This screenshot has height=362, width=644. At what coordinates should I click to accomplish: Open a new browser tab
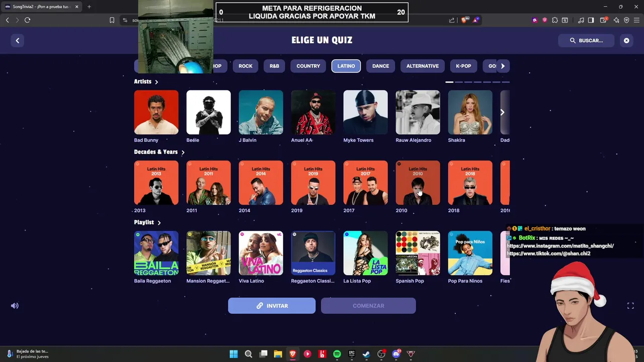click(89, 7)
